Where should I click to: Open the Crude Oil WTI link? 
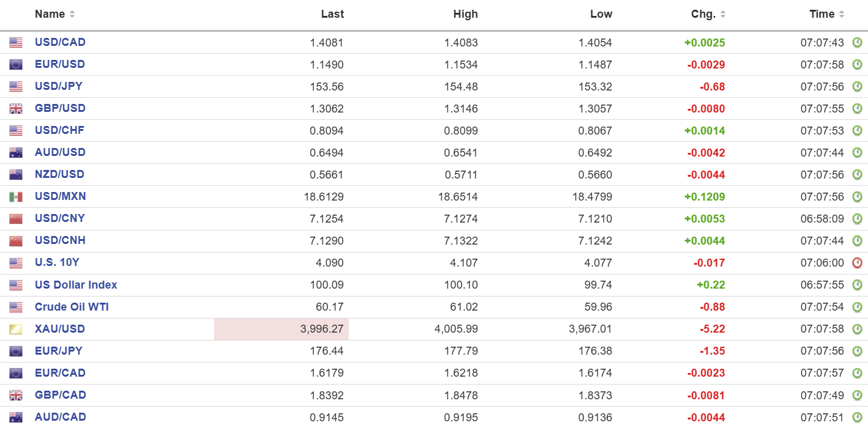[72, 307]
